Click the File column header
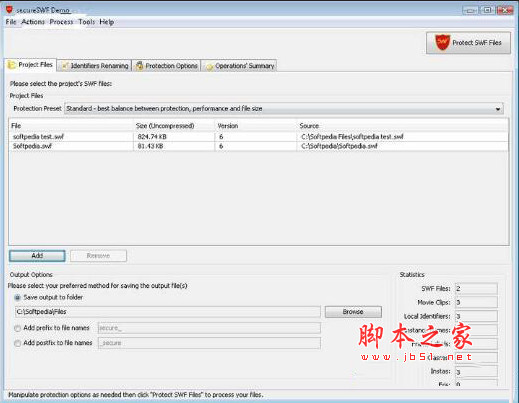519x403 pixels. (71, 126)
